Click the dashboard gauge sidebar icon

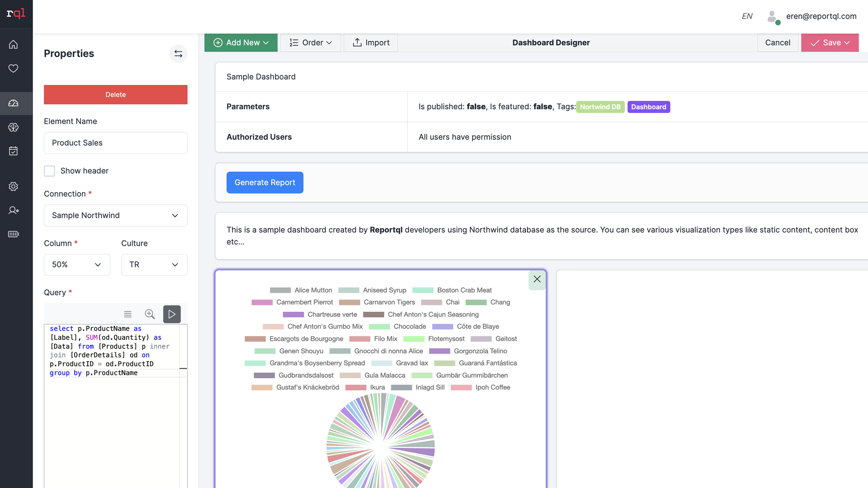[x=14, y=103]
